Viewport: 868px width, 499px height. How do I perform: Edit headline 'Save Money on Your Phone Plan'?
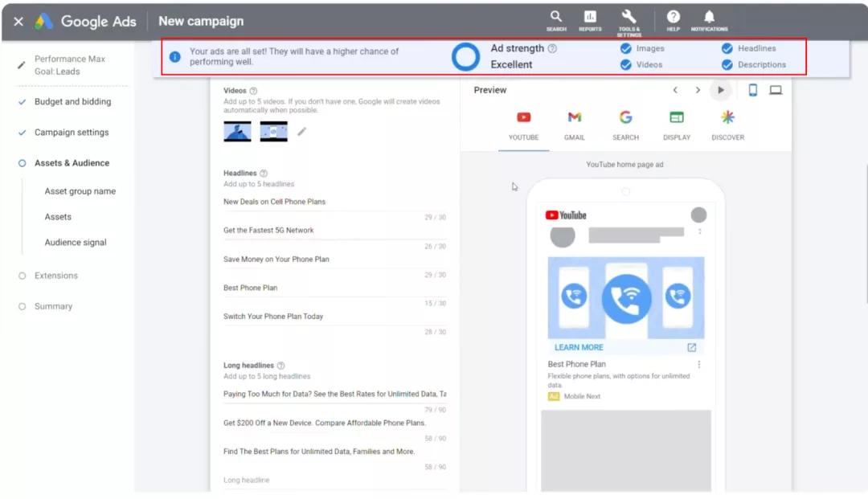334,260
